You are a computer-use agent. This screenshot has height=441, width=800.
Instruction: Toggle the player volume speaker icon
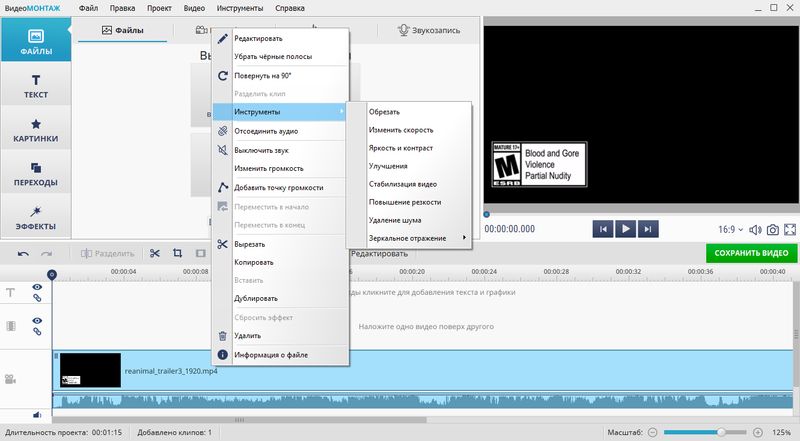(755, 229)
